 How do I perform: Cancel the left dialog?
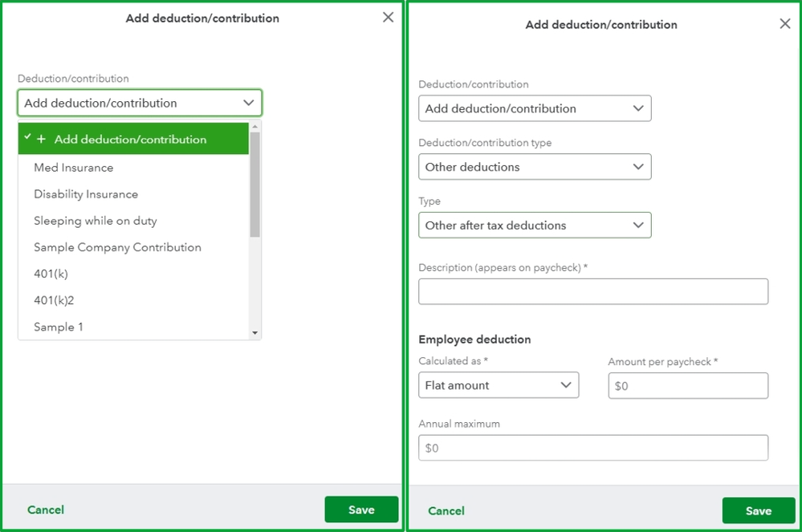coord(46,510)
